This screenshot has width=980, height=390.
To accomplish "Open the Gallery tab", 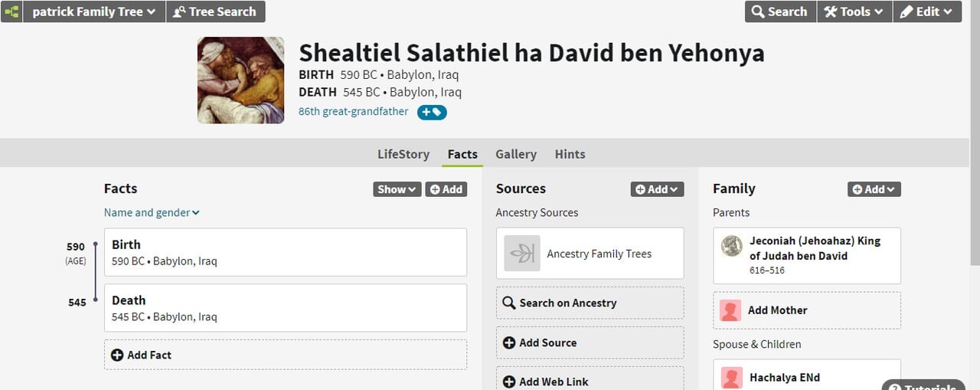I will [x=516, y=154].
